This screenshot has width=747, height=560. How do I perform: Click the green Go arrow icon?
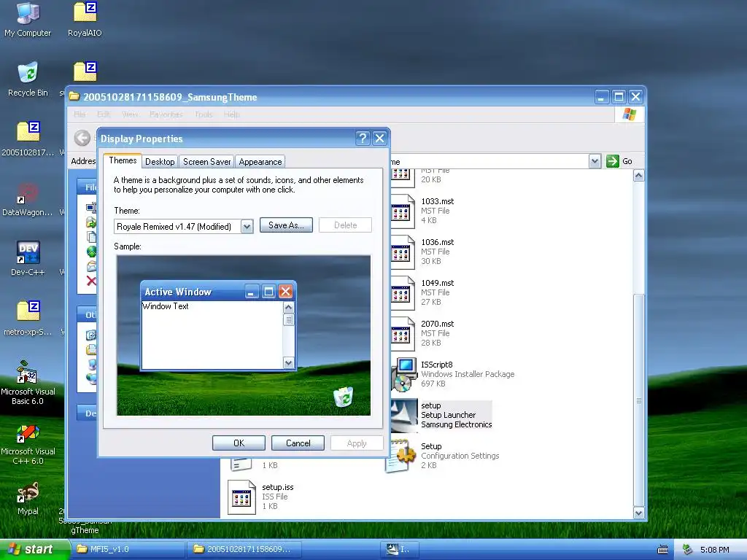612,161
